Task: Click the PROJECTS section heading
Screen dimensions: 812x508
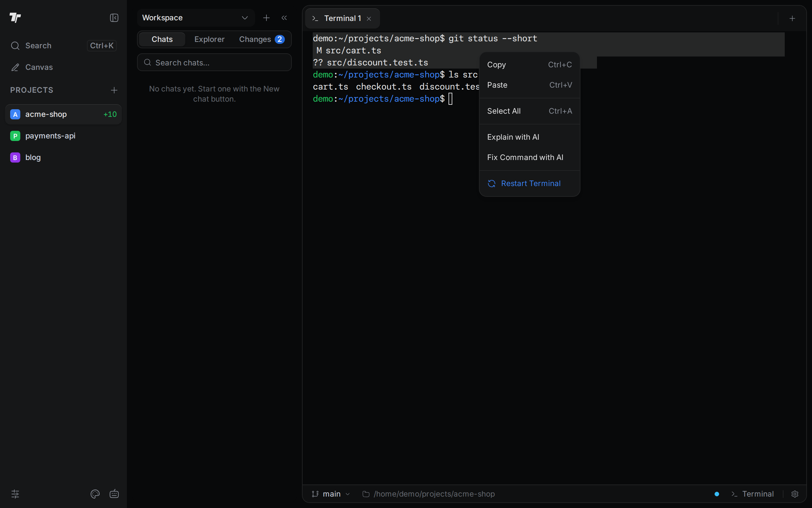Action: pyautogui.click(x=31, y=90)
